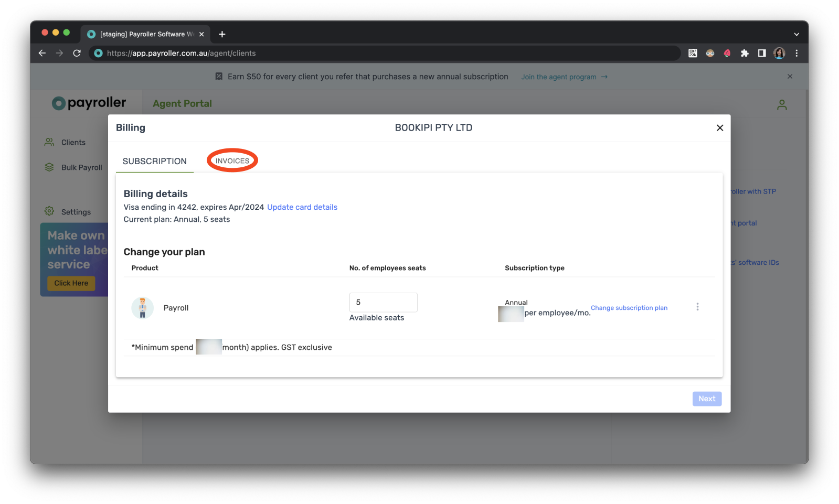Open Bulk Payroll in the sidebar
This screenshot has height=504, width=839.
pos(73,167)
